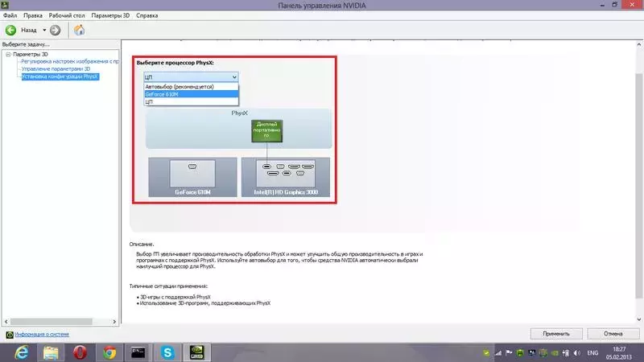Open File Explorer from the taskbar
The image size is (644, 362).
(51, 352)
